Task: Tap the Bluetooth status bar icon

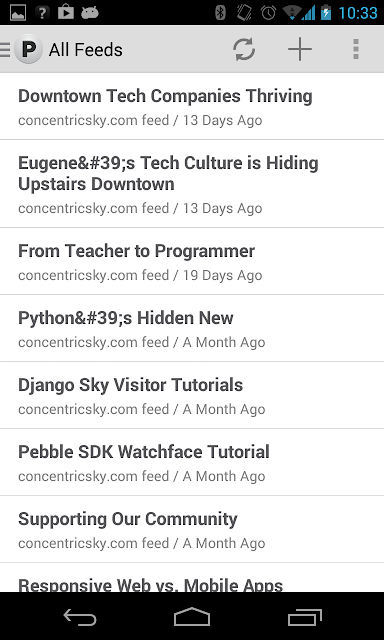Action: point(220,13)
